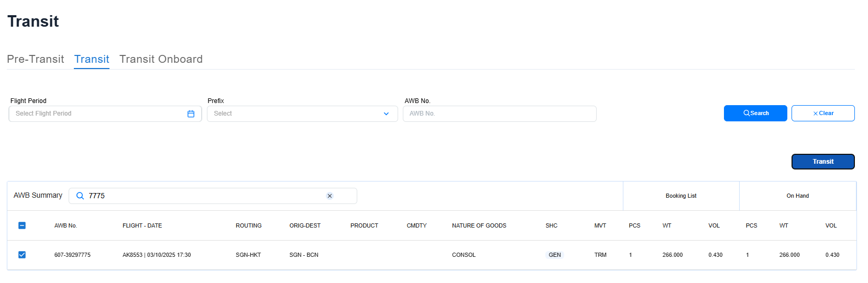Click the GEN special handling code tag
Viewport: 868px width, 283px height.
pyautogui.click(x=554, y=255)
